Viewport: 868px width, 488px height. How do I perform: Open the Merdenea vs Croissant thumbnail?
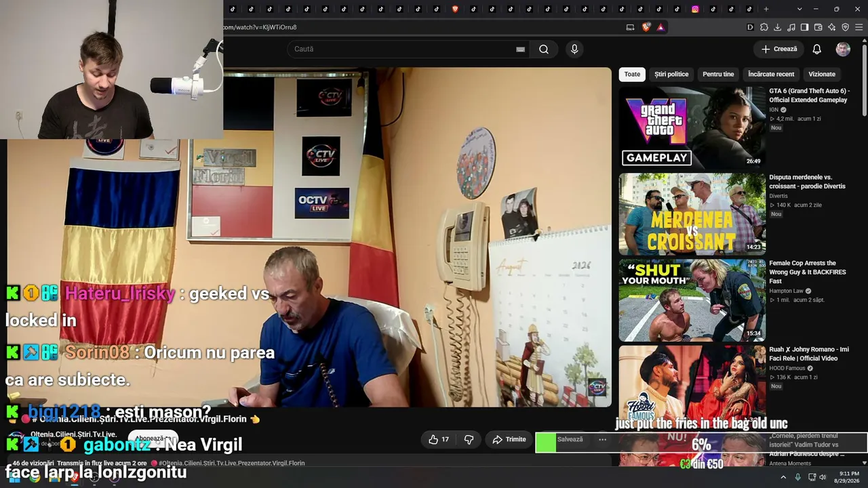tap(692, 213)
